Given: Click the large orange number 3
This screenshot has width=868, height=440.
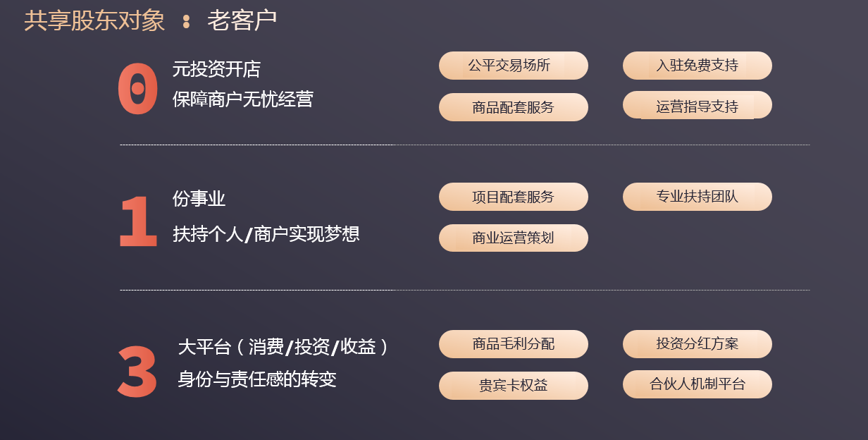Looking at the screenshot, I should 137,372.
